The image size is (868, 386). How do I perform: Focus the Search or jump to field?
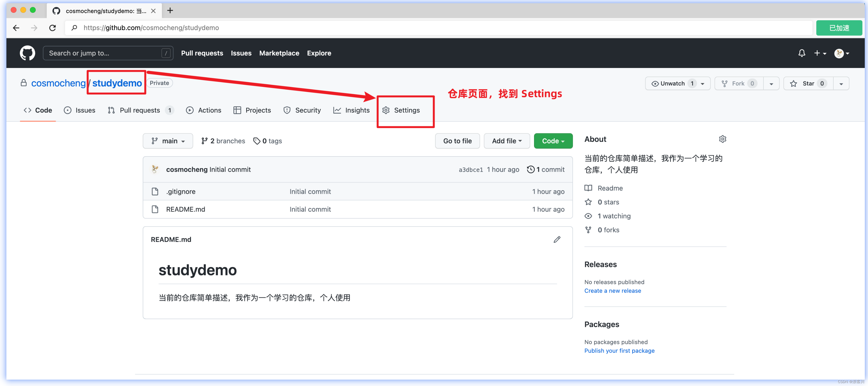108,53
